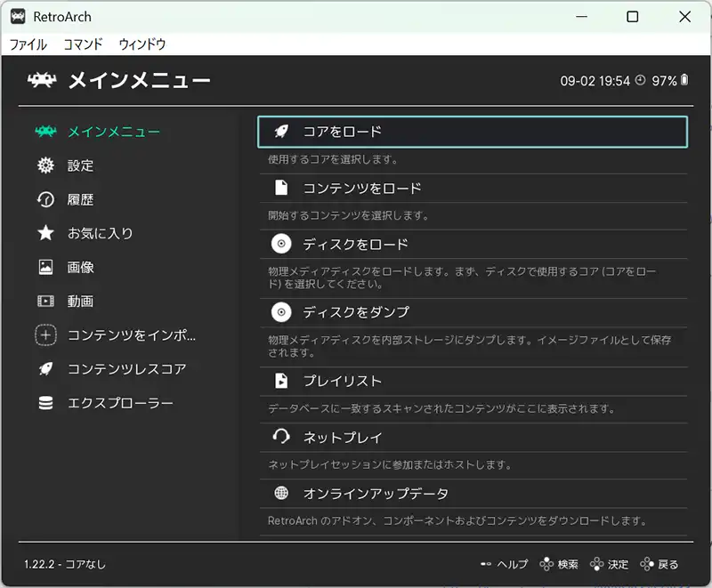Open the ファイル menu
This screenshot has width=712, height=588.
pyautogui.click(x=28, y=44)
